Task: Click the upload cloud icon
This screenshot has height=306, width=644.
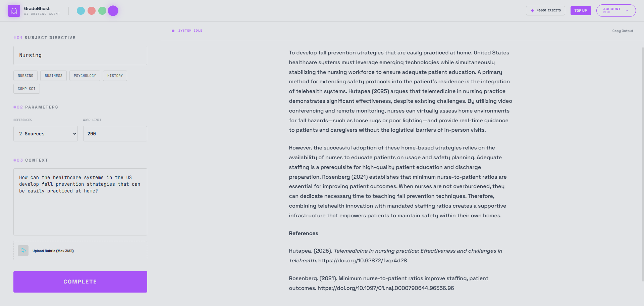Action: [x=23, y=251]
